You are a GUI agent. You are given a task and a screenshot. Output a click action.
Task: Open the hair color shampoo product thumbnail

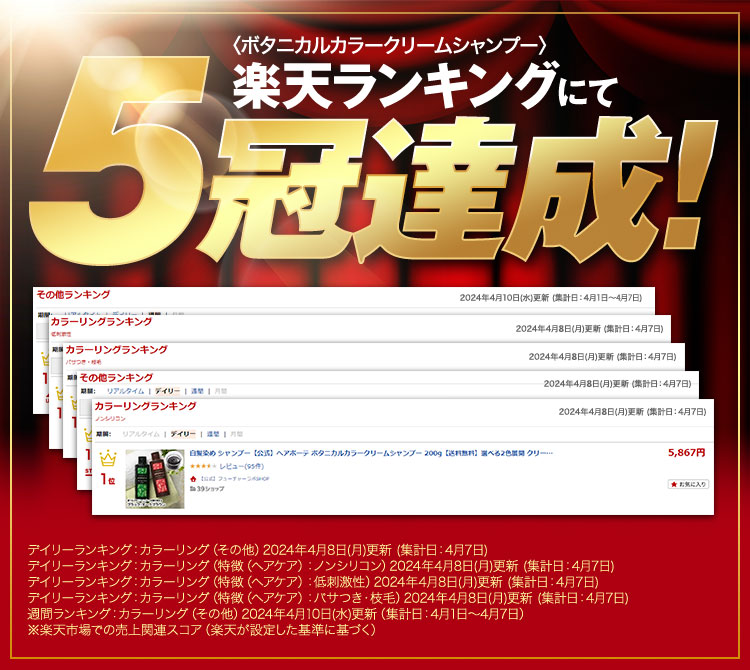(x=154, y=479)
